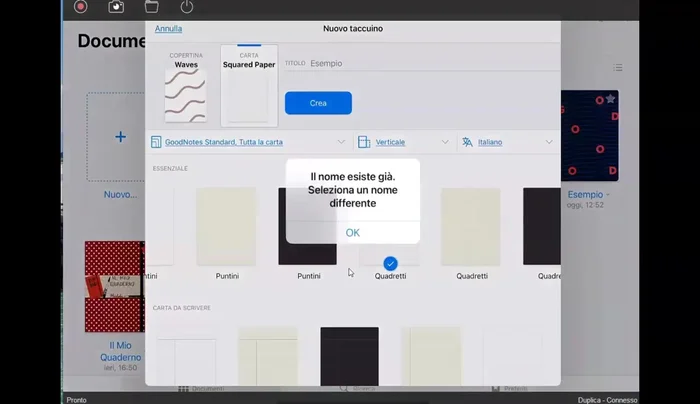Click the Duplica - Connesso status text

[x=607, y=400]
